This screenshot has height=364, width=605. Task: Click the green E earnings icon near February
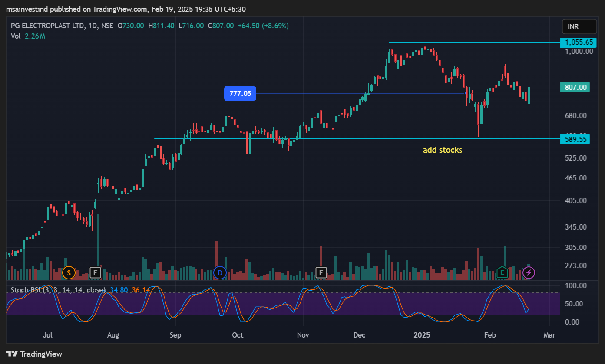pos(502,273)
